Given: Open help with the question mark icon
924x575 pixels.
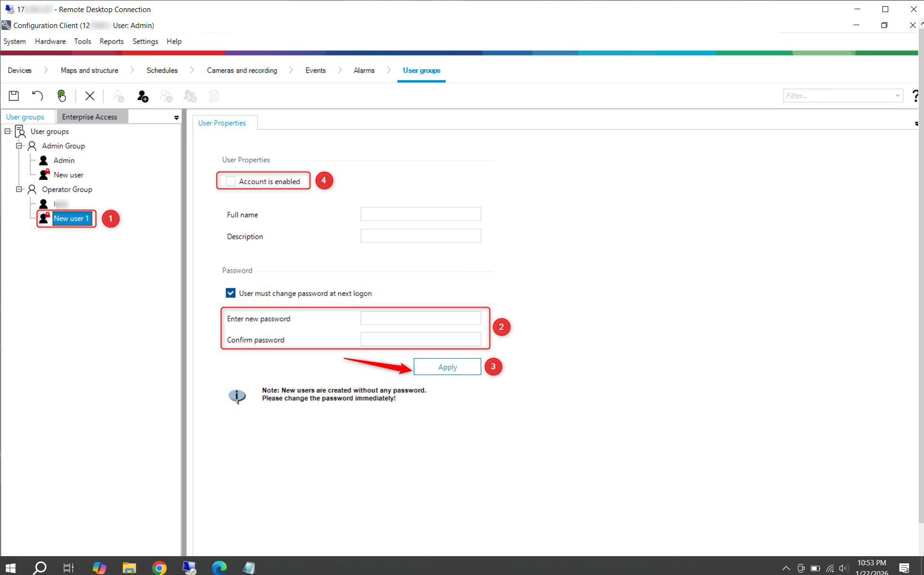Looking at the screenshot, I should pos(915,96).
